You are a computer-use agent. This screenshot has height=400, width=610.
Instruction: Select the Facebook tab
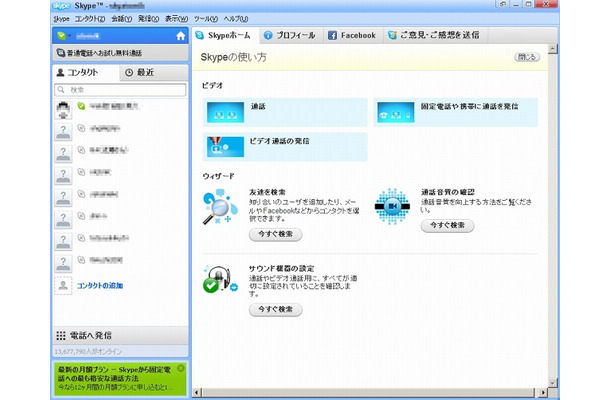[352, 35]
